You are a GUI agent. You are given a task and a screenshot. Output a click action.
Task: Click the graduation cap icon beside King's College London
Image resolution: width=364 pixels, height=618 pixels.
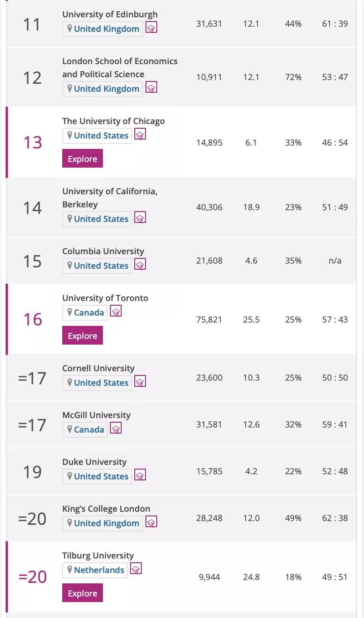tap(151, 522)
